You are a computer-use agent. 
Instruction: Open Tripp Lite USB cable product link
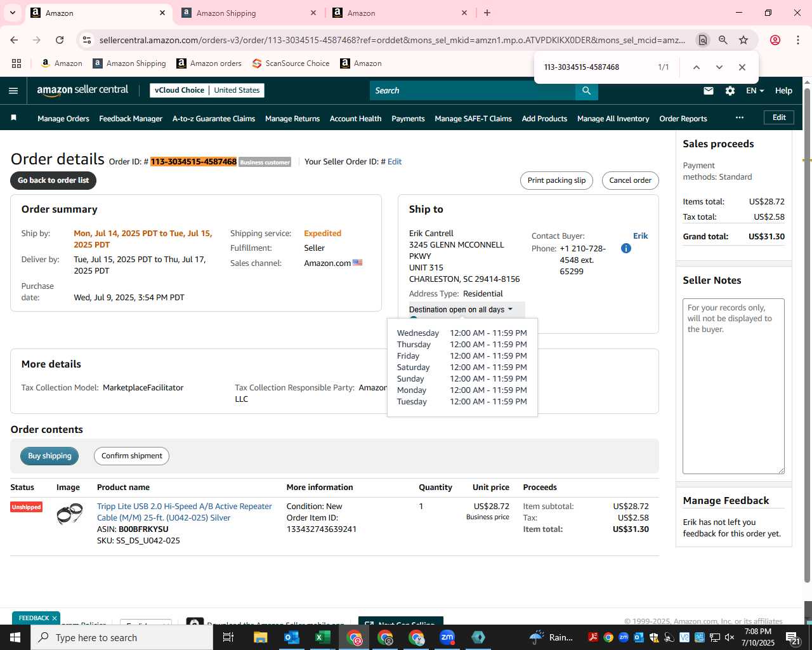click(185, 512)
